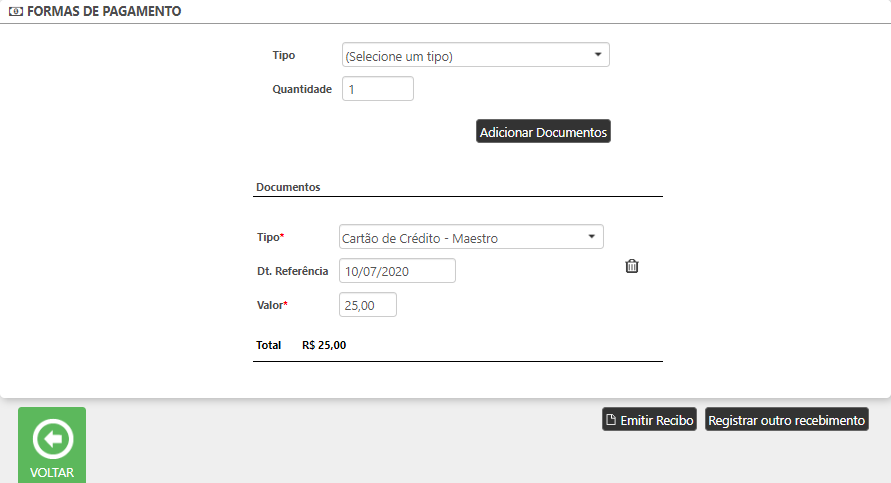Click the Dt. Referência label
The image size is (891, 483).
293,271
